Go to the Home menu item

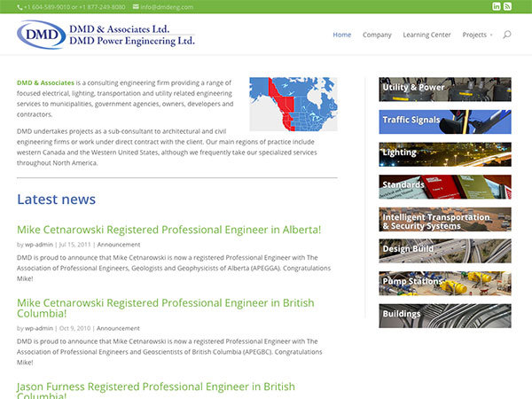[342, 35]
